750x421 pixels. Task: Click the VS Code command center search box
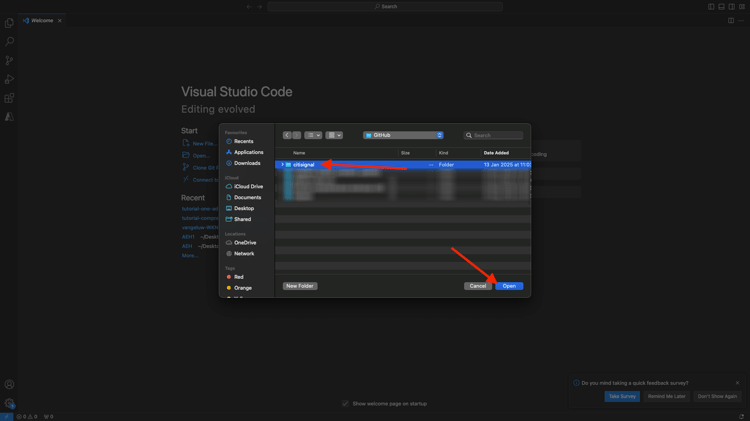pyautogui.click(x=385, y=7)
